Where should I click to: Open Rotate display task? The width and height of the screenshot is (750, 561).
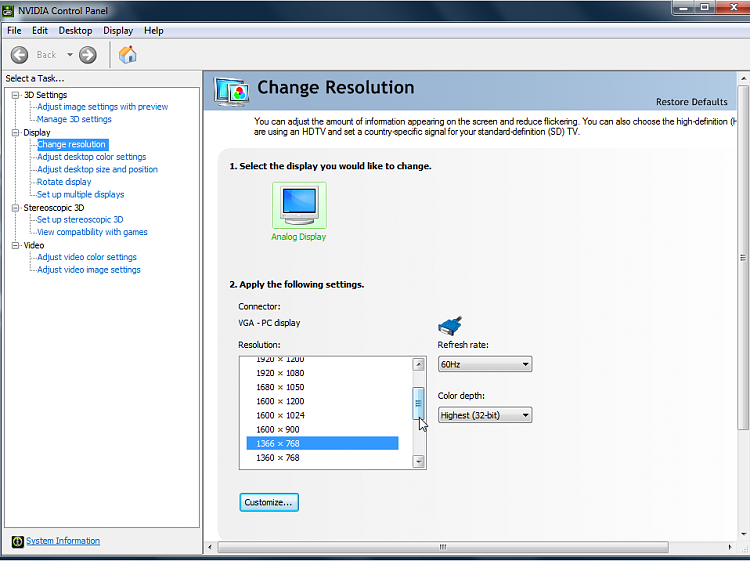(64, 182)
